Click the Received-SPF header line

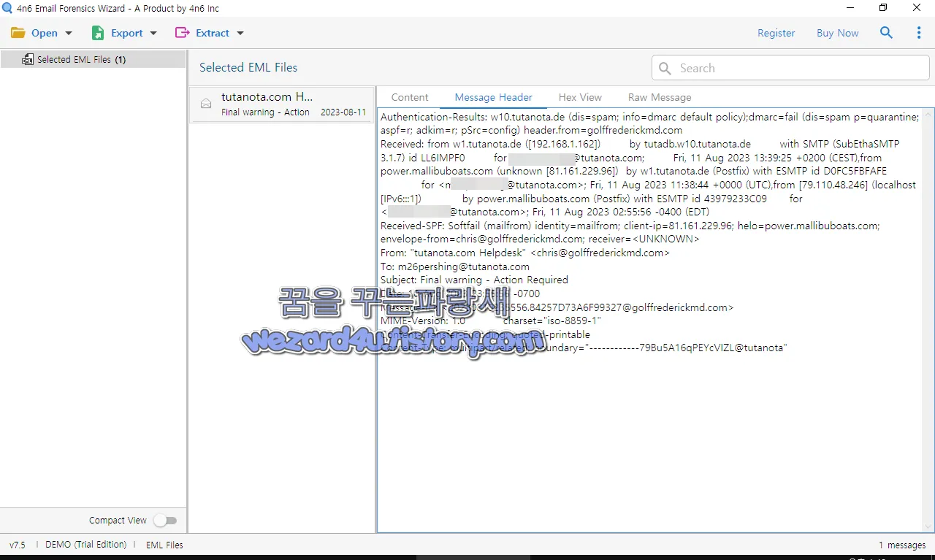[x=630, y=232]
